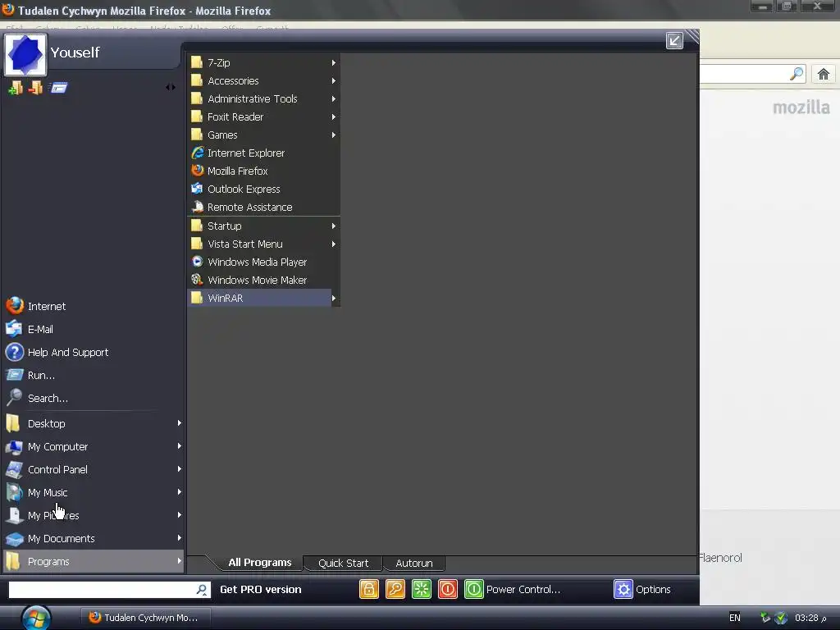
Task: Click the tray icon beside the EN indicator
Action: [765, 618]
